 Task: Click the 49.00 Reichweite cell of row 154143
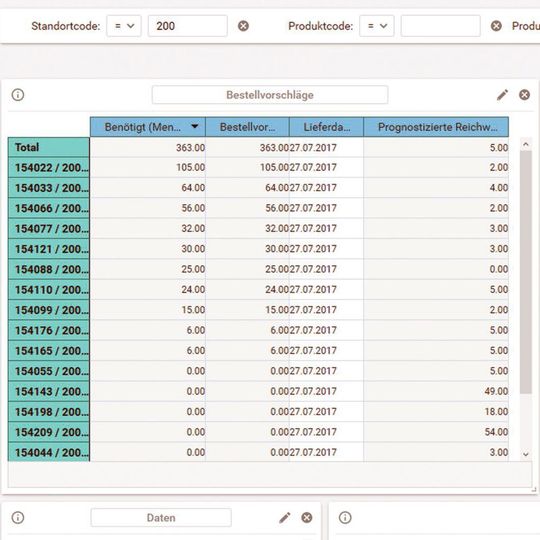[x=436, y=391]
